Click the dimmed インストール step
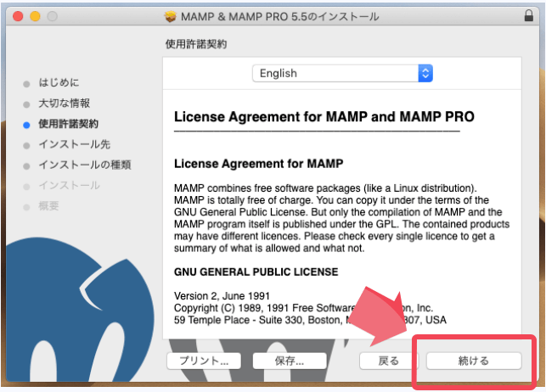Screen dimensions: 546x392 (x=69, y=185)
